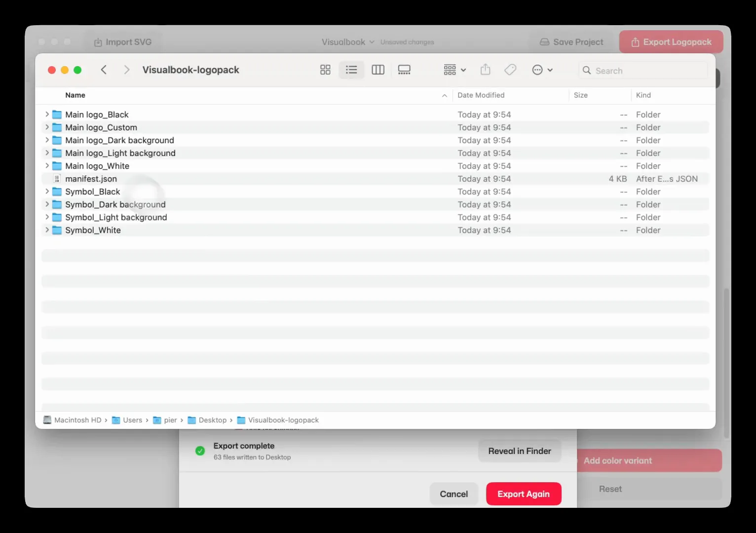Switch to gallery view icon
The height and width of the screenshot is (533, 756).
(404, 70)
